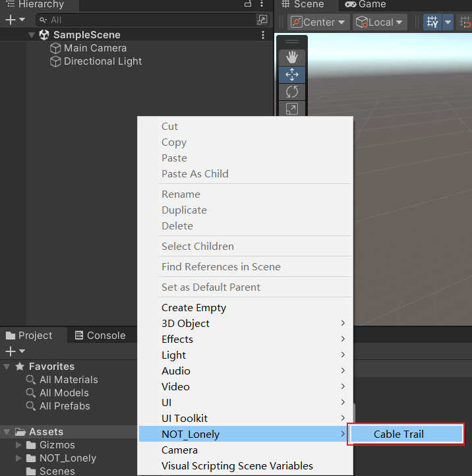Click the Hierarchy lock icon

pyautogui.click(x=248, y=4)
